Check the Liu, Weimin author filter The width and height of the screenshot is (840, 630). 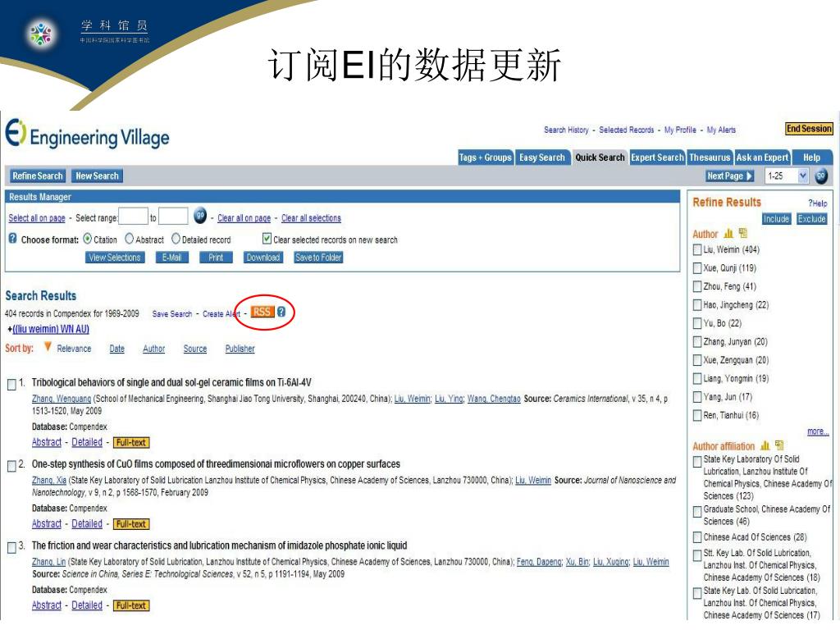(697, 249)
